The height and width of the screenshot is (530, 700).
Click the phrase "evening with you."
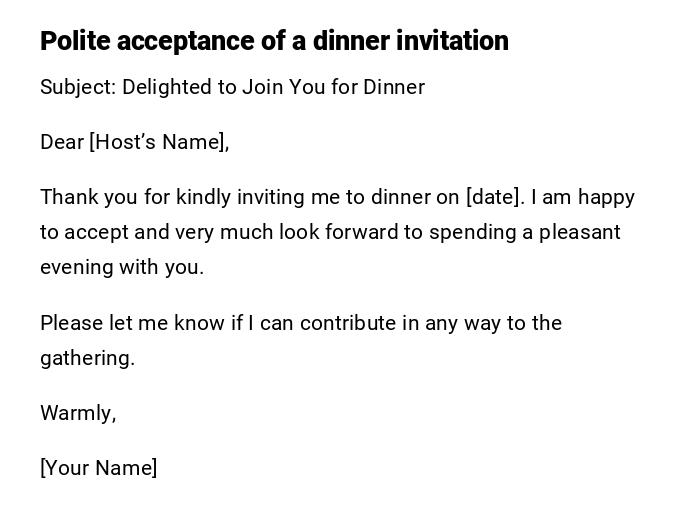(x=122, y=267)
